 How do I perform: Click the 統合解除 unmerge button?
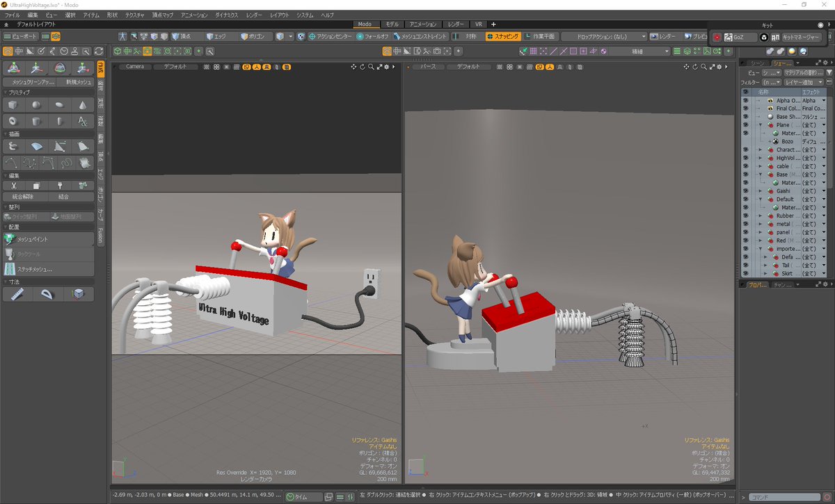tap(24, 197)
